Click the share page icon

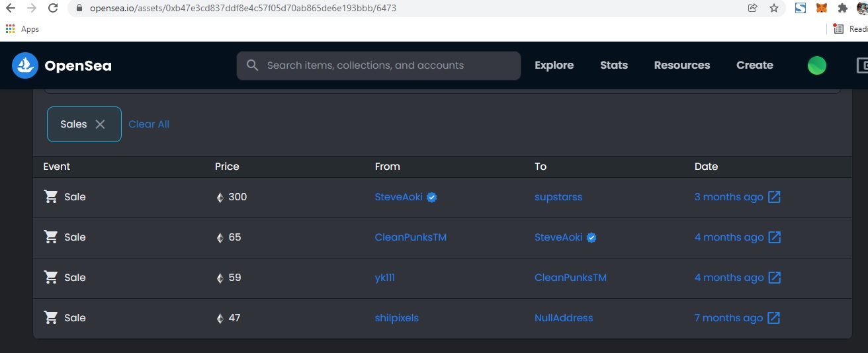(x=752, y=8)
